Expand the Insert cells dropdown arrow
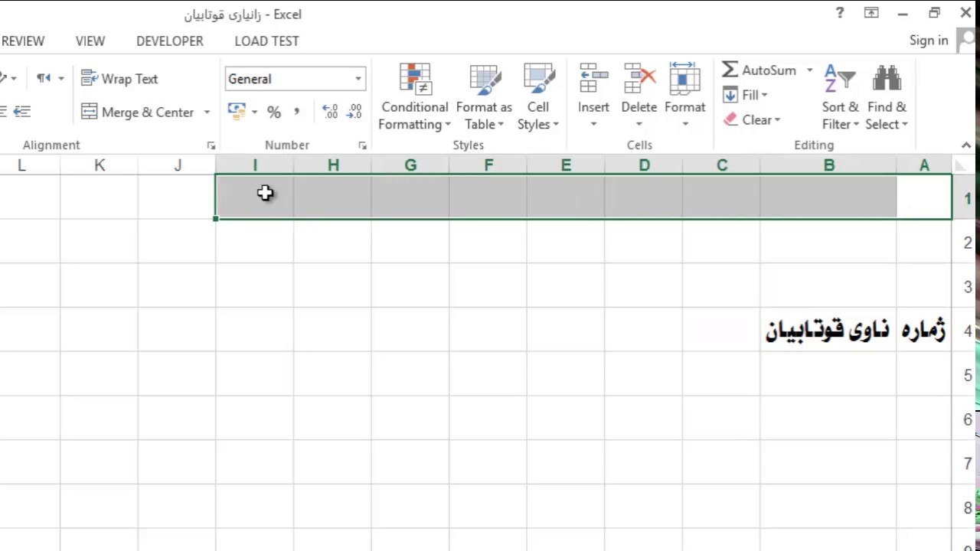The width and height of the screenshot is (980, 551). coord(593,125)
